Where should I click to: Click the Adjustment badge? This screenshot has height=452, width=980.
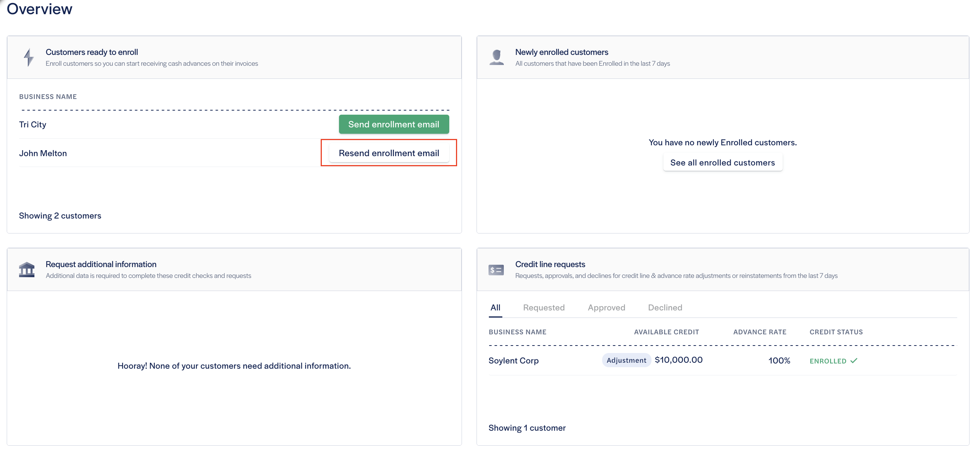(626, 360)
